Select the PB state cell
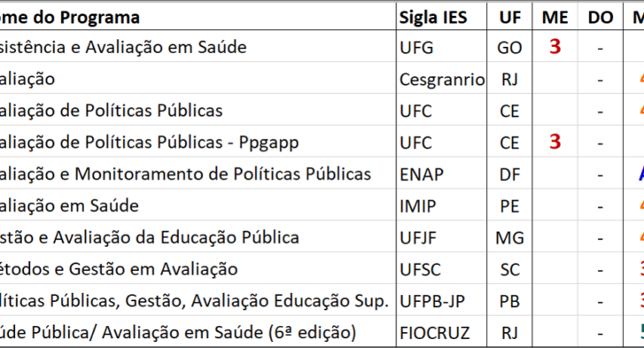 509,300
